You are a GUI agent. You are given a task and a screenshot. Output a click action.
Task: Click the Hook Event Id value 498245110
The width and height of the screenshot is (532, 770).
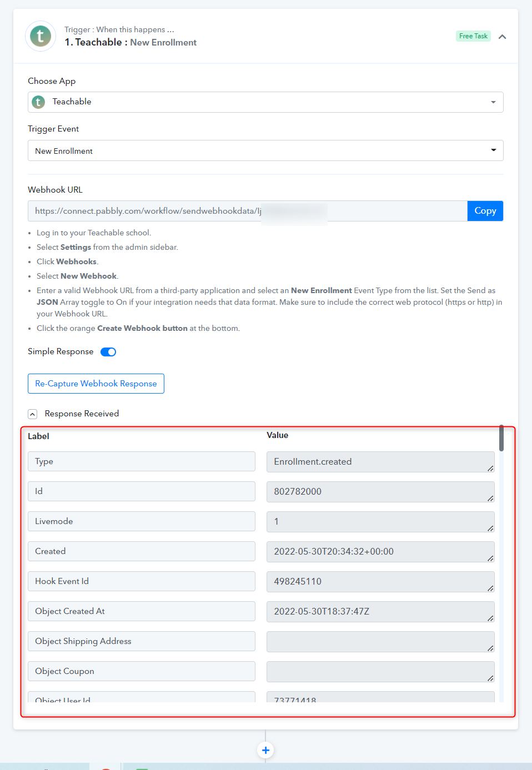tap(380, 582)
